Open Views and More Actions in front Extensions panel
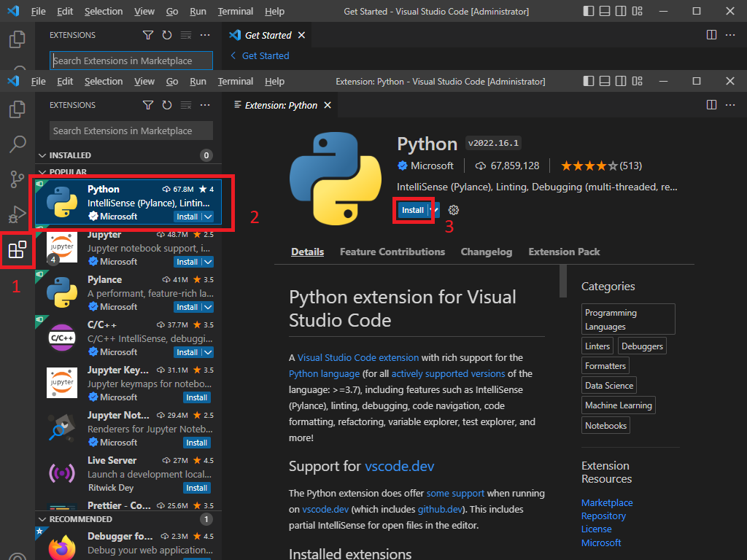This screenshot has height=560, width=747. [x=205, y=105]
